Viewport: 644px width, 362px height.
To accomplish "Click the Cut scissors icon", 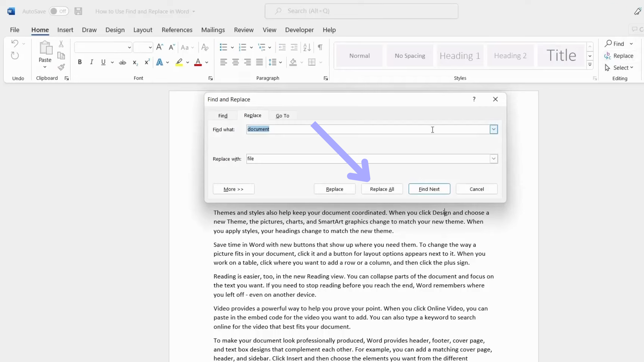I will (61, 44).
